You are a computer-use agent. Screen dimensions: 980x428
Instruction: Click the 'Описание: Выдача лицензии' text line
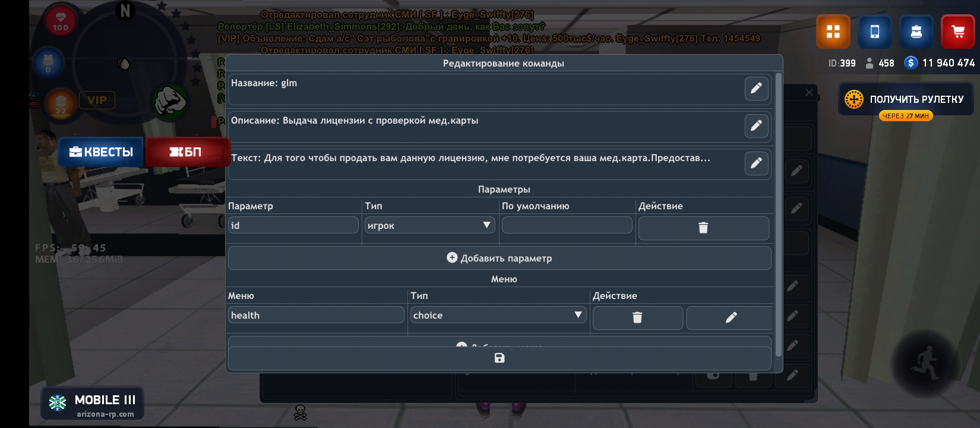coord(355,121)
